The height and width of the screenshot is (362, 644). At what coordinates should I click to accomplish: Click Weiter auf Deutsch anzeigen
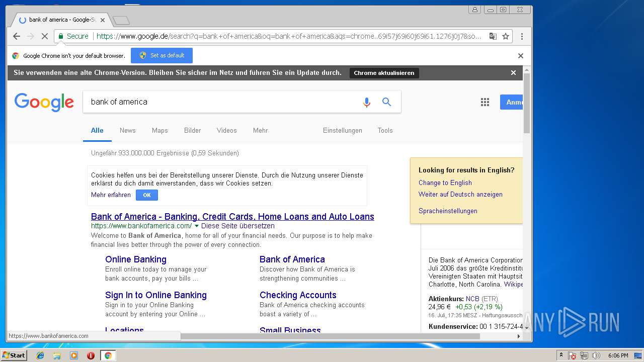460,195
